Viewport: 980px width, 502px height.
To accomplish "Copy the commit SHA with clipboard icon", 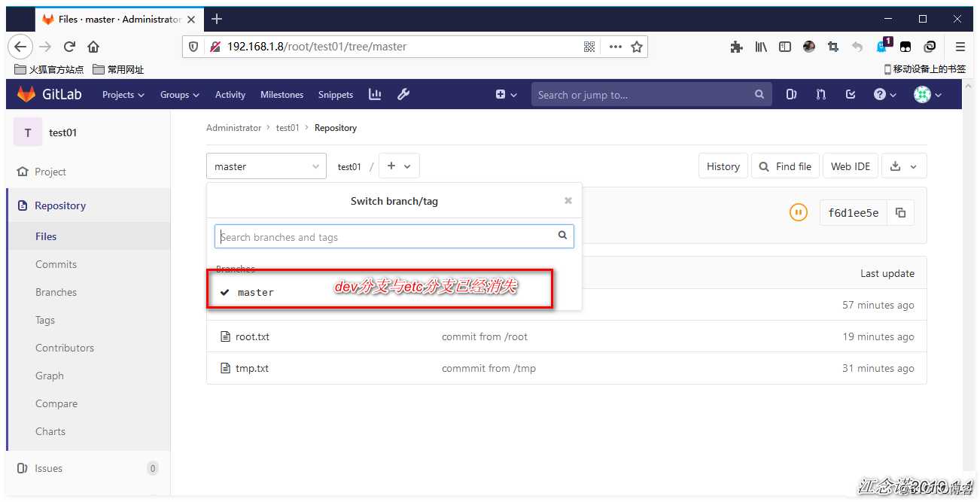I will pyautogui.click(x=901, y=213).
